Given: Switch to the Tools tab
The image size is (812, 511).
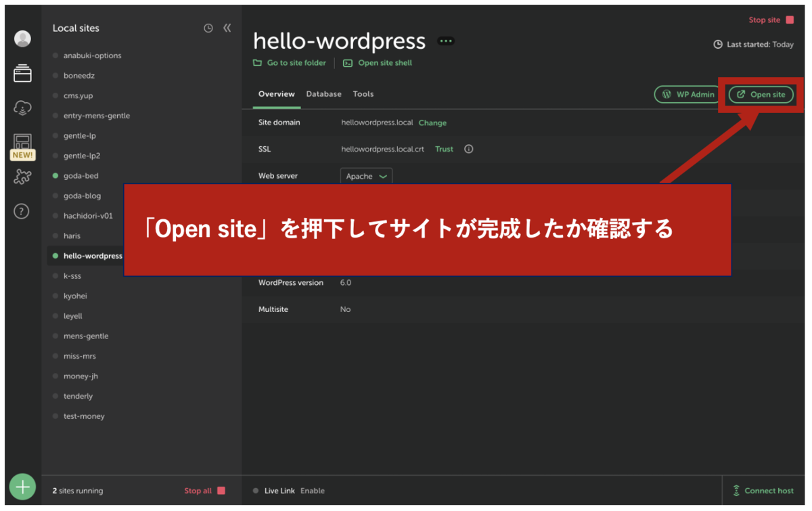Looking at the screenshot, I should (363, 94).
